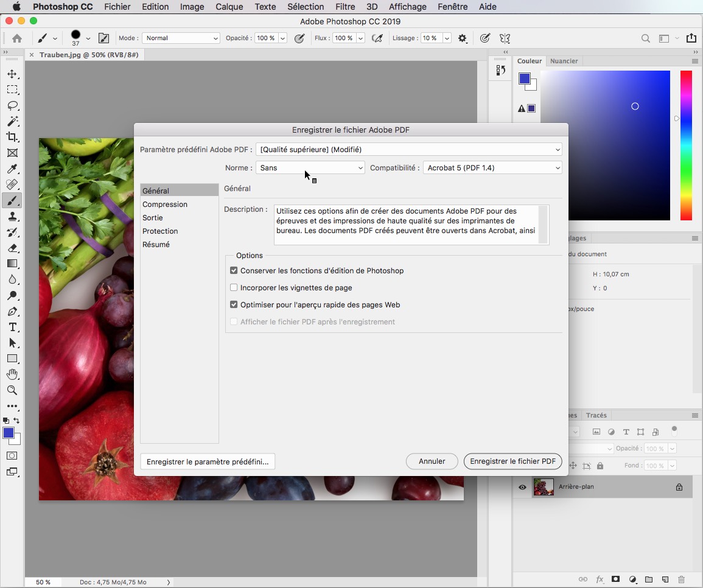The width and height of the screenshot is (703, 588).
Task: Toggle airbrush build-up mode
Action: pos(377,38)
